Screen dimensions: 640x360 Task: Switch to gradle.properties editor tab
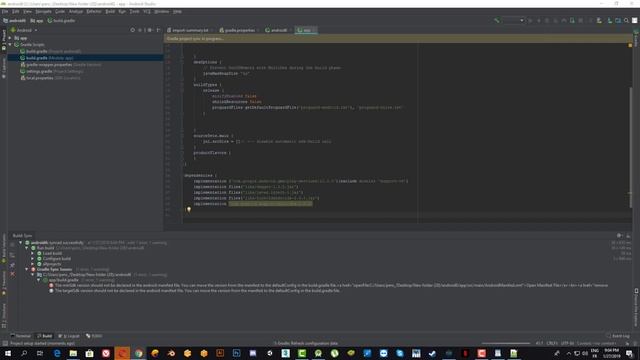click(240, 30)
